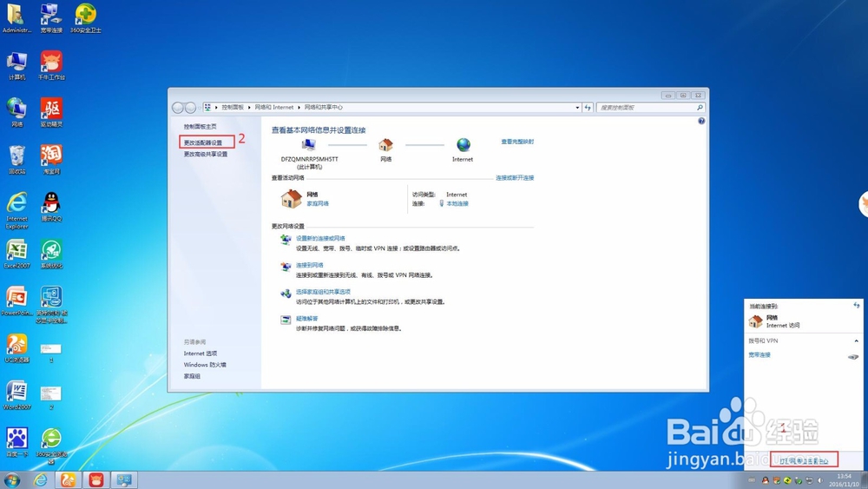The width and height of the screenshot is (868, 489).
Task: Open the Word2007 desktop shortcut
Action: [16, 395]
